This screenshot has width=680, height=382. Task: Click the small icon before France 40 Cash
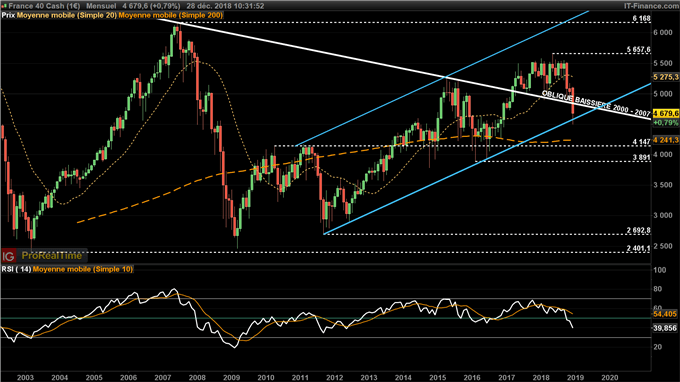[x=4, y=6]
